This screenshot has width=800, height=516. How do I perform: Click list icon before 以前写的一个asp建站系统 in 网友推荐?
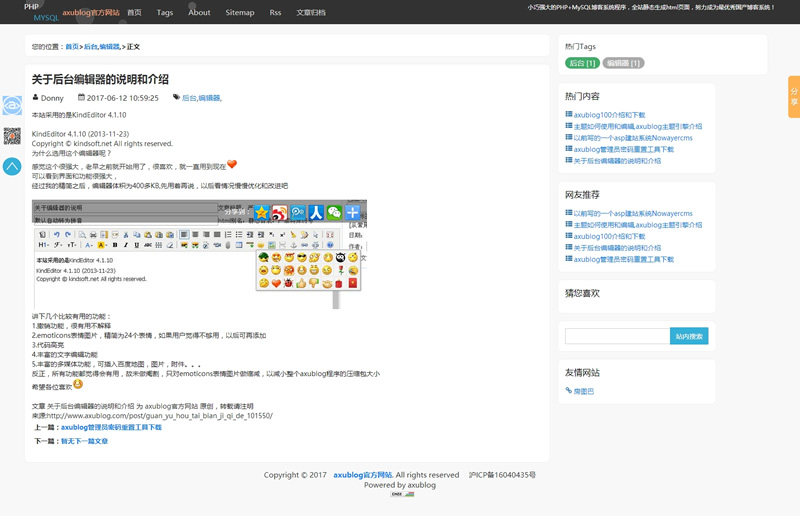point(568,213)
